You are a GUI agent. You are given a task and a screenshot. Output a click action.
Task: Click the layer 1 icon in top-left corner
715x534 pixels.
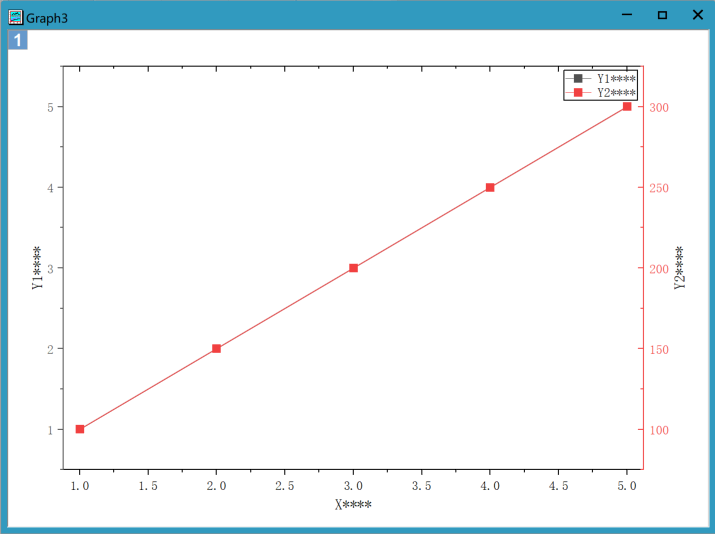18,40
